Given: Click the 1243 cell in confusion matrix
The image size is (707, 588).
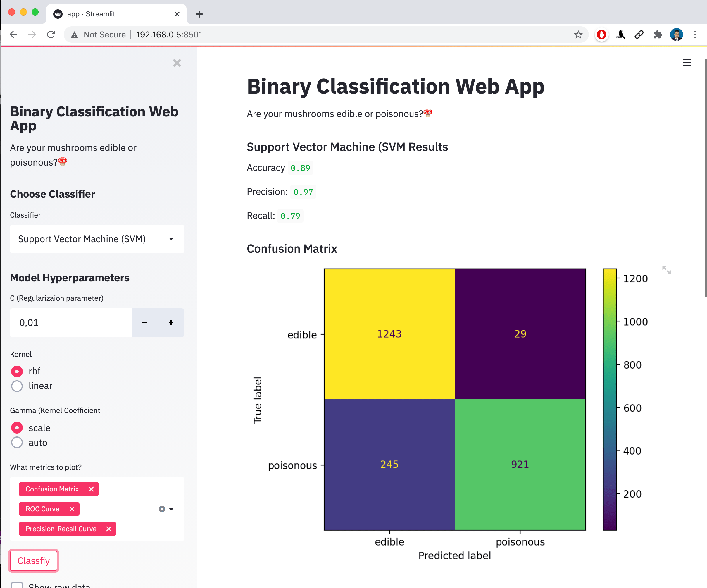Looking at the screenshot, I should pyautogui.click(x=389, y=334).
